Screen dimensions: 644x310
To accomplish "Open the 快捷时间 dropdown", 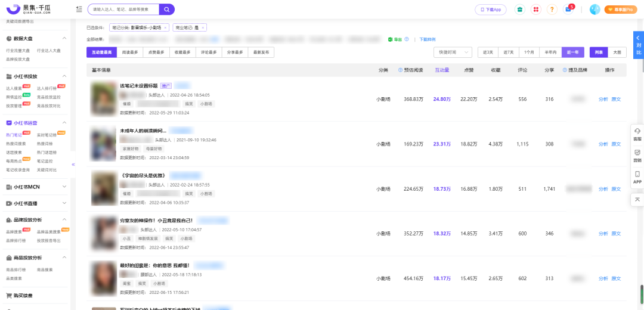I will [453, 52].
